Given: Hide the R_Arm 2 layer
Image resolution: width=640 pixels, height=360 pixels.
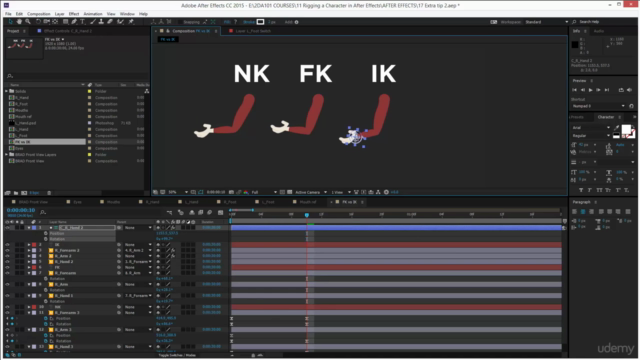Looking at the screenshot, I should point(7,256).
